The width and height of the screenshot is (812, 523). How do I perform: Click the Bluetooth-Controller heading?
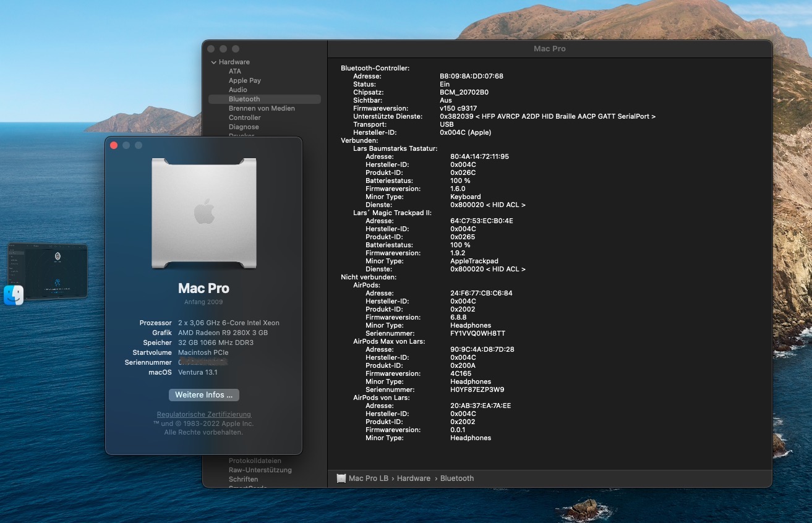coord(375,68)
